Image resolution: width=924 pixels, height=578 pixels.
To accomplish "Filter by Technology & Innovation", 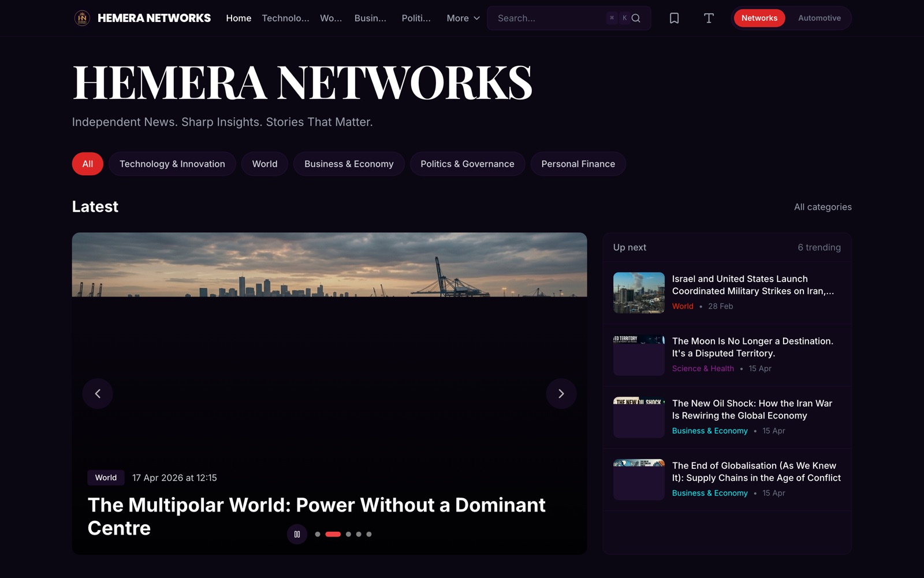I will 172,164.
